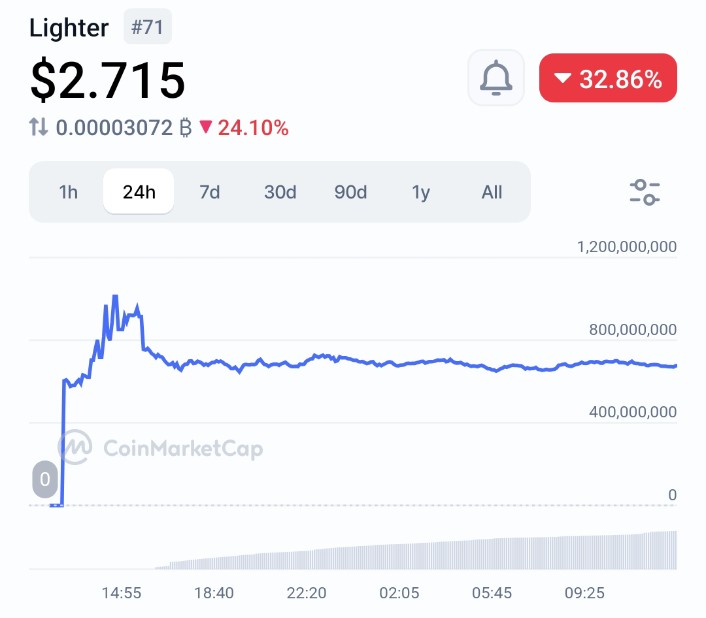Show the 1y chart range

[421, 192]
